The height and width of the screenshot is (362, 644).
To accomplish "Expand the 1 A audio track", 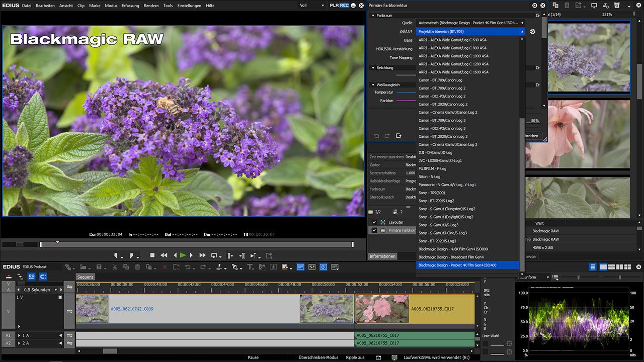I will (x=19, y=335).
